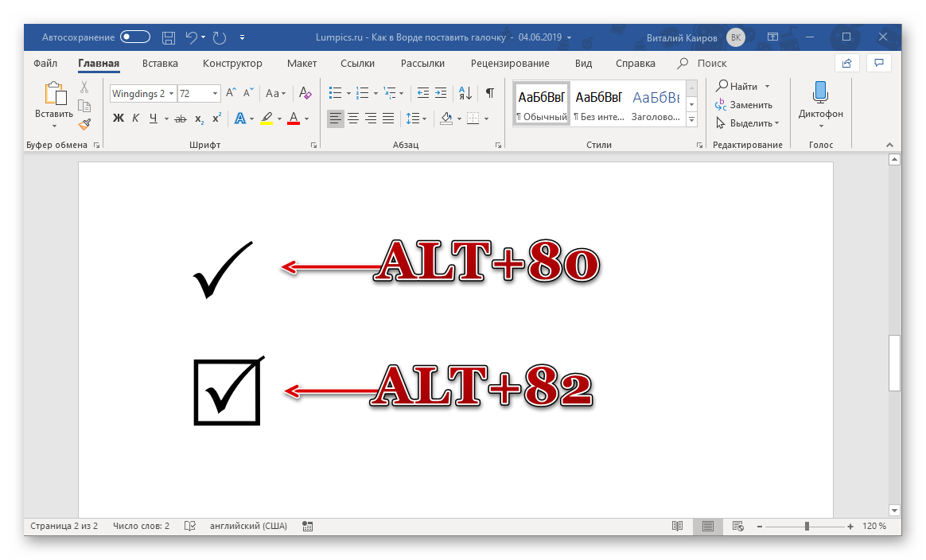Create a bulleted list
Image resolution: width=926 pixels, height=560 pixels.
(335, 93)
